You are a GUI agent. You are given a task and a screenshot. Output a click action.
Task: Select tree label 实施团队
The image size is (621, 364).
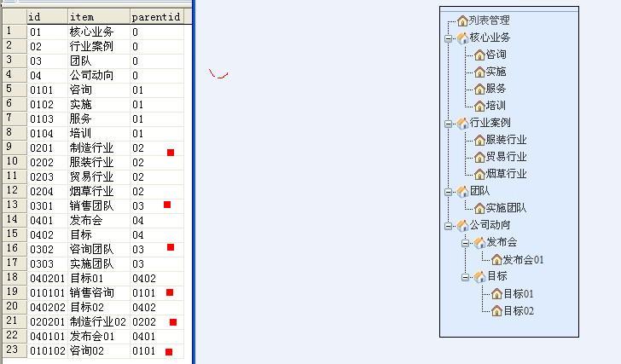(x=506, y=208)
